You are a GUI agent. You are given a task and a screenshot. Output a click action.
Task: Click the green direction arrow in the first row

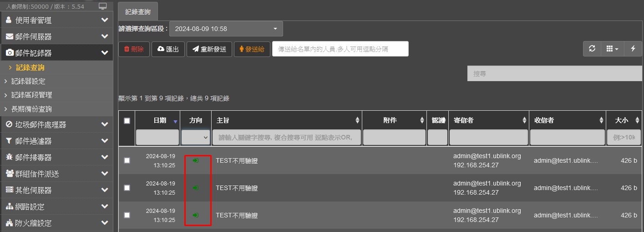196,160
